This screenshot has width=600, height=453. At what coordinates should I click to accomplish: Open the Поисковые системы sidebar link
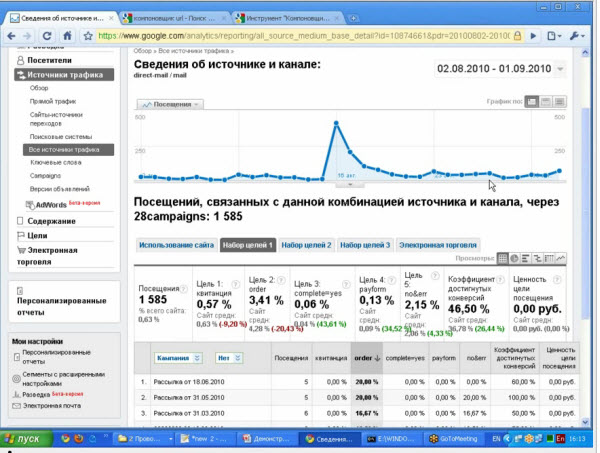point(62,134)
